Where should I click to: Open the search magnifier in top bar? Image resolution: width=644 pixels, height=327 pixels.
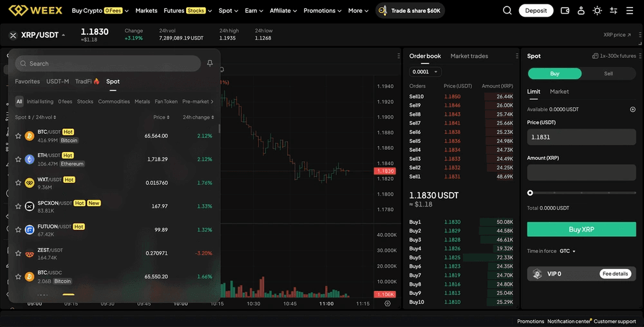tap(507, 11)
